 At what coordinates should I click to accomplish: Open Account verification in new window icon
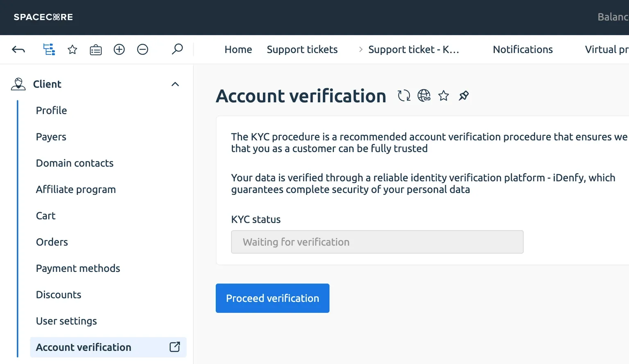coord(175,347)
